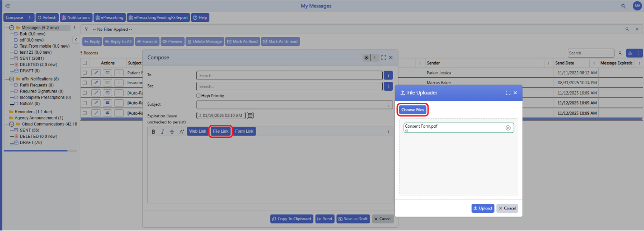Click Copy To Clipboard in Compose
This screenshot has height=231, width=644.
(291, 218)
